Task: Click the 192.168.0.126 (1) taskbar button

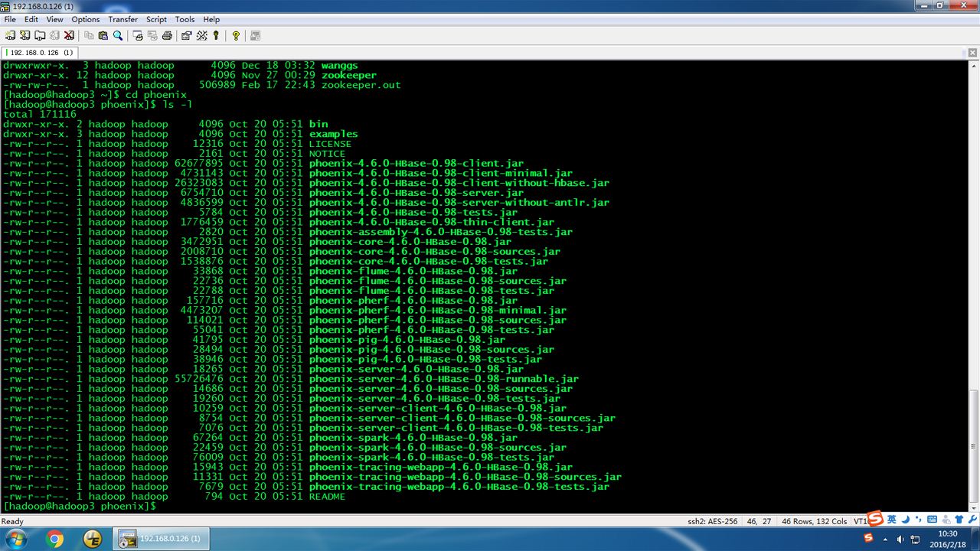Action: click(162, 539)
